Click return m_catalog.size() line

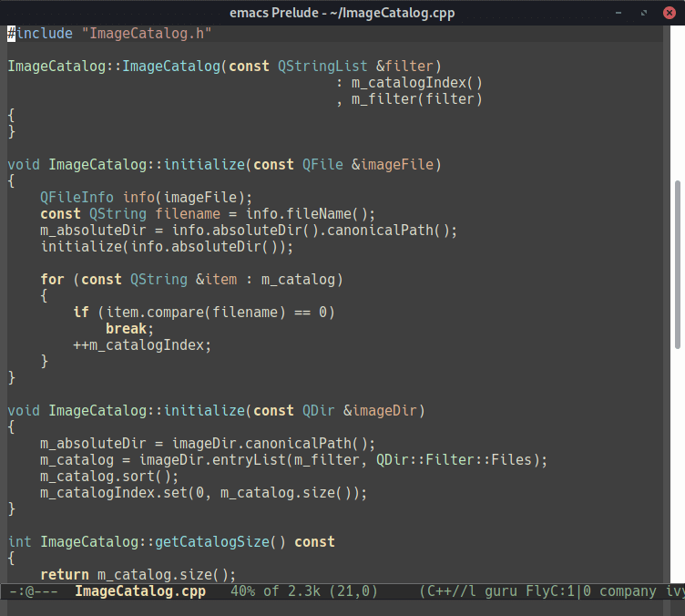point(138,574)
